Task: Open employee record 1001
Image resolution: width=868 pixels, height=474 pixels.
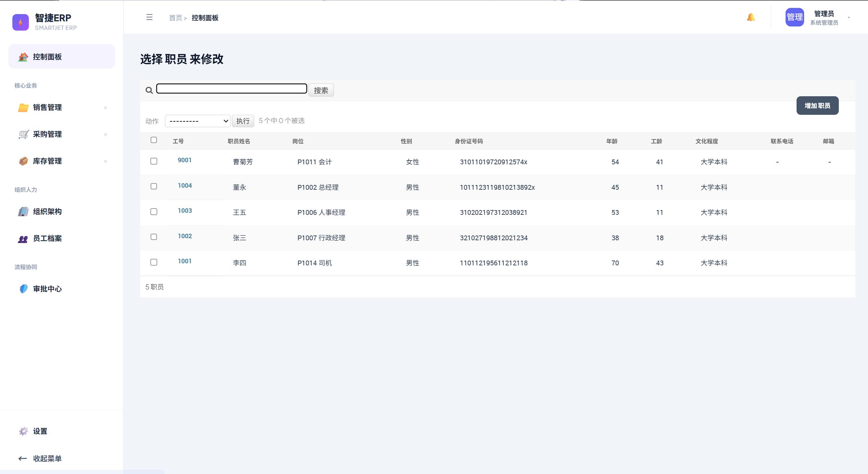Action: [x=185, y=261]
